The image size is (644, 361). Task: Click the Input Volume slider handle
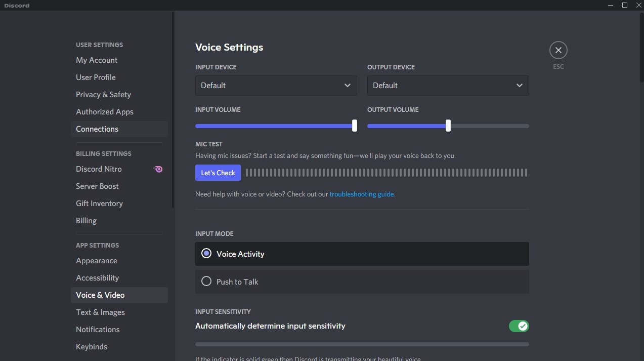coord(355,126)
